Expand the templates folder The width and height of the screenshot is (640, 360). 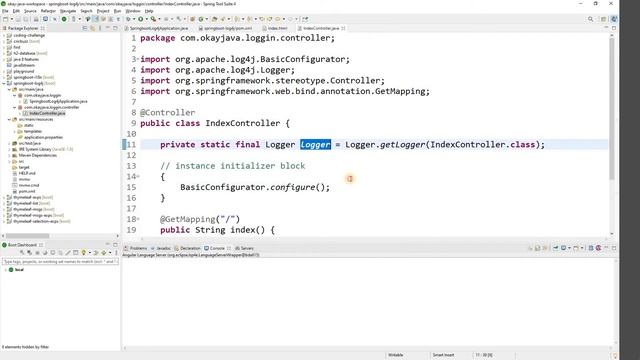pos(15,131)
